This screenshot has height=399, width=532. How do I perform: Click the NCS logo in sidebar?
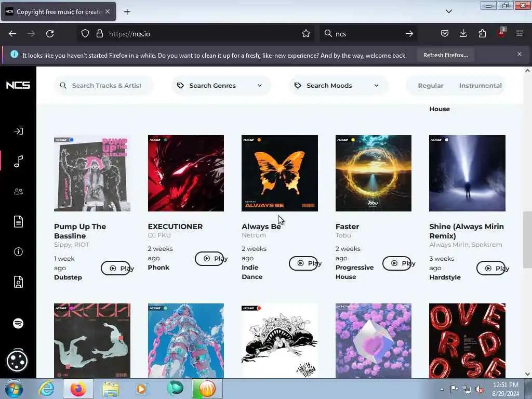coord(18,85)
